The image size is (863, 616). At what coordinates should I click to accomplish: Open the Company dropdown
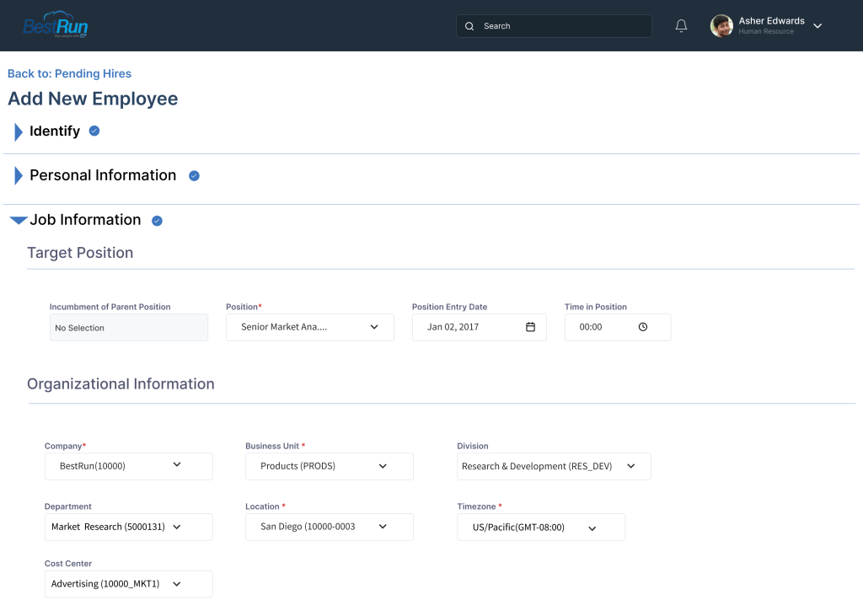(177, 466)
